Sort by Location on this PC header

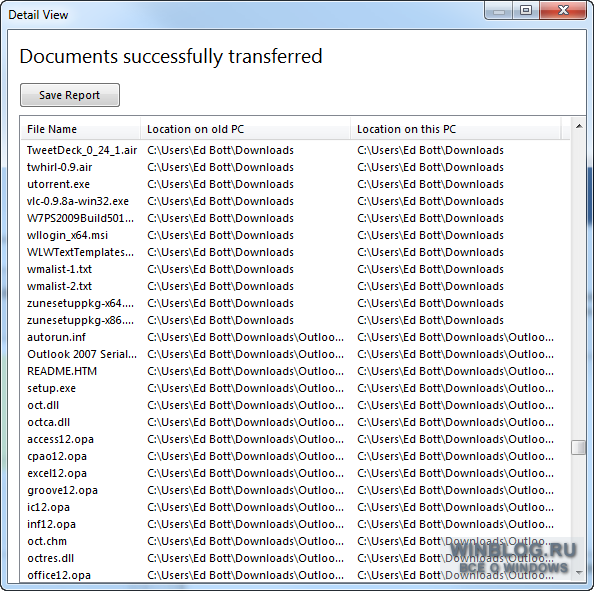pyautogui.click(x=456, y=129)
